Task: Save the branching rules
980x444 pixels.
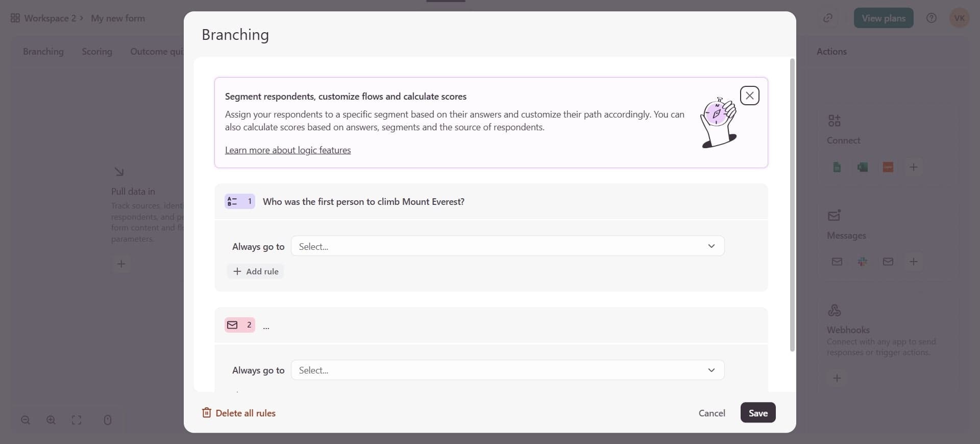Action: tap(757, 413)
